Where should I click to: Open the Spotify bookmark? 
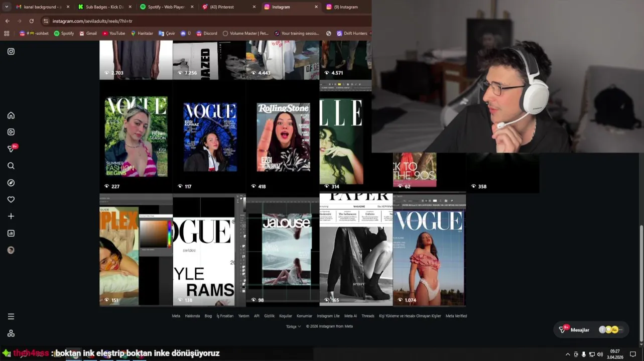click(64, 33)
